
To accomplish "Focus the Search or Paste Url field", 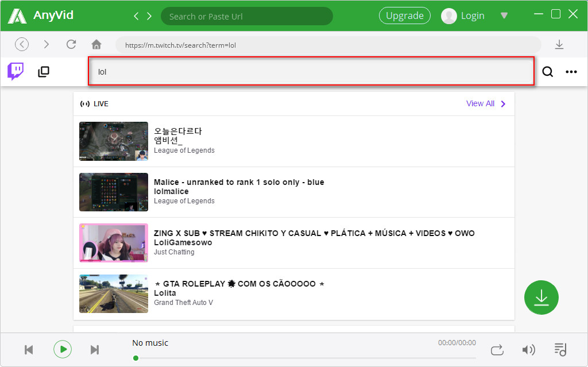I will [x=247, y=16].
